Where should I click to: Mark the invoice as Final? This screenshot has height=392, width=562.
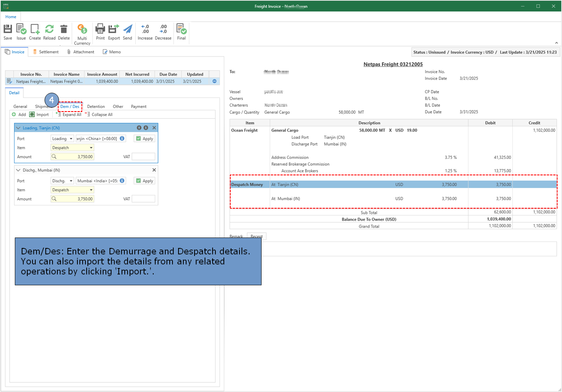(x=181, y=32)
